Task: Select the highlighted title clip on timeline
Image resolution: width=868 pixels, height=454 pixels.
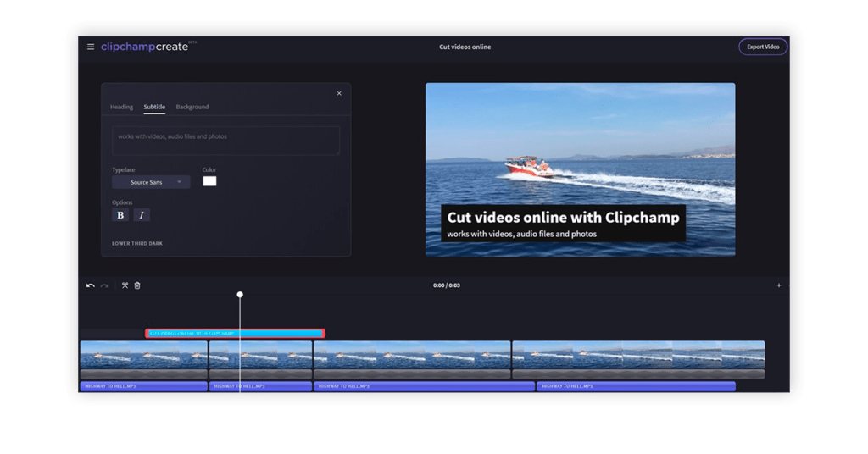Action: click(x=236, y=334)
